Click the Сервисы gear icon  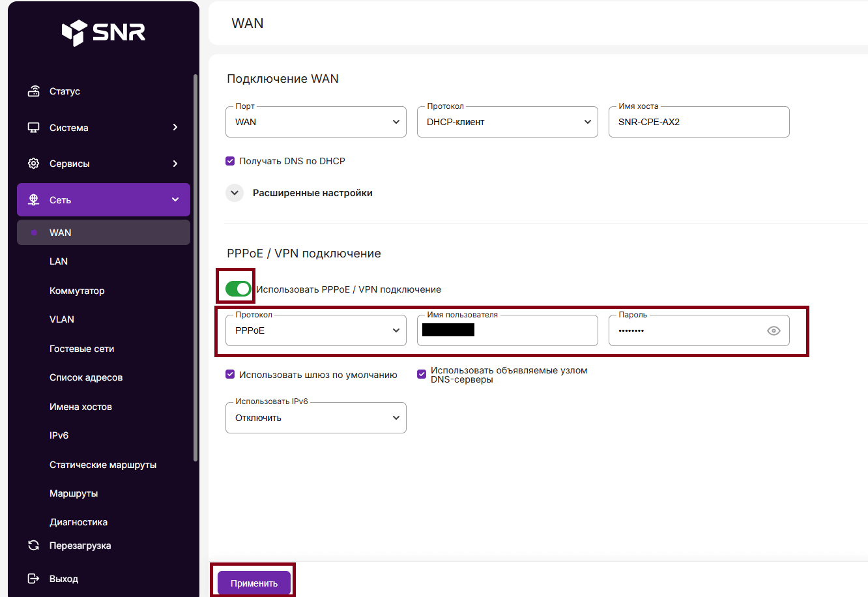point(34,164)
